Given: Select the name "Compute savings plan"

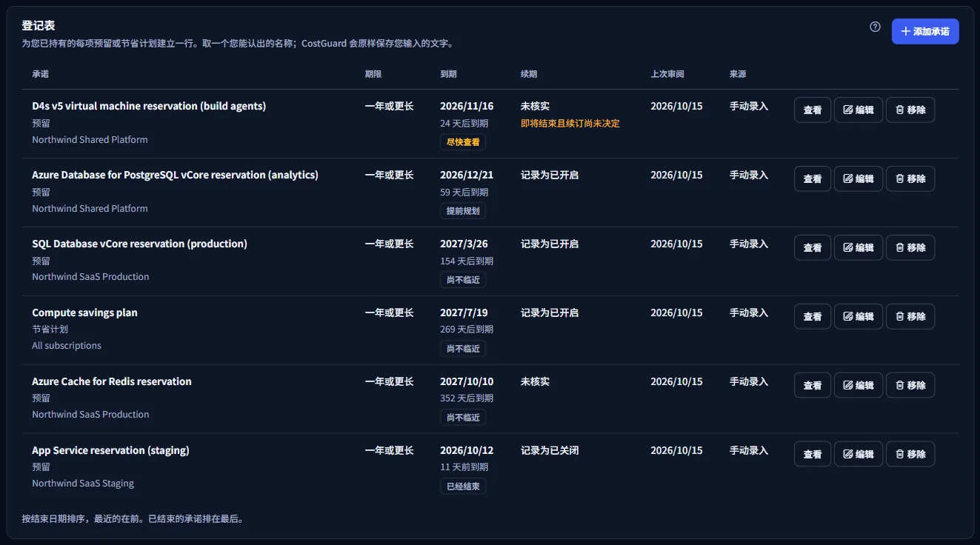Looking at the screenshot, I should [84, 312].
